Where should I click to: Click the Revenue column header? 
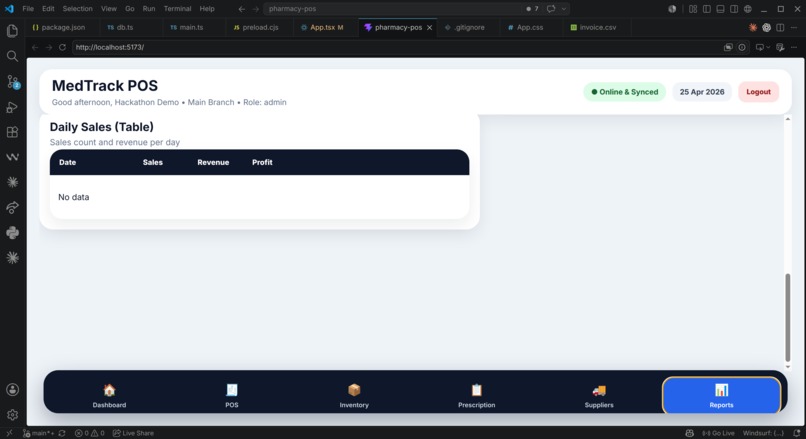pos(213,162)
